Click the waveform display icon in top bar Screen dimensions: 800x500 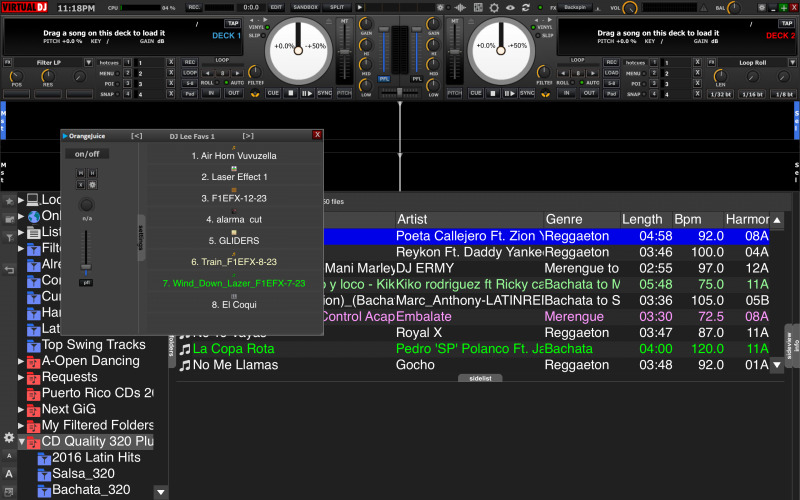pos(460,7)
